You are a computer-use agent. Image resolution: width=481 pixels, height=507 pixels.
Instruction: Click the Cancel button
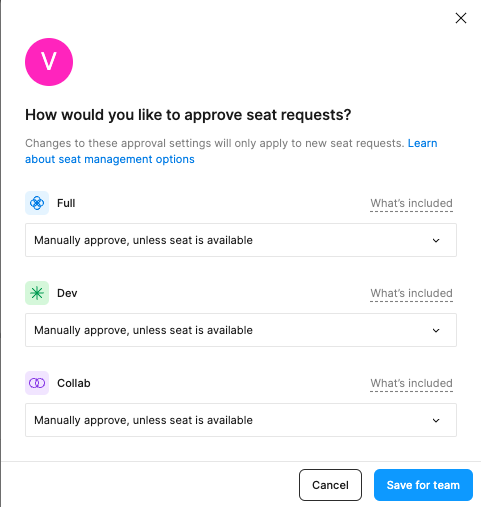click(x=330, y=485)
